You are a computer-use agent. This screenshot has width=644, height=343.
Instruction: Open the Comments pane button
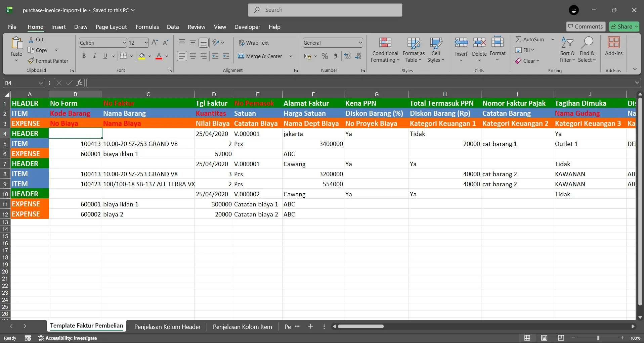(x=586, y=27)
